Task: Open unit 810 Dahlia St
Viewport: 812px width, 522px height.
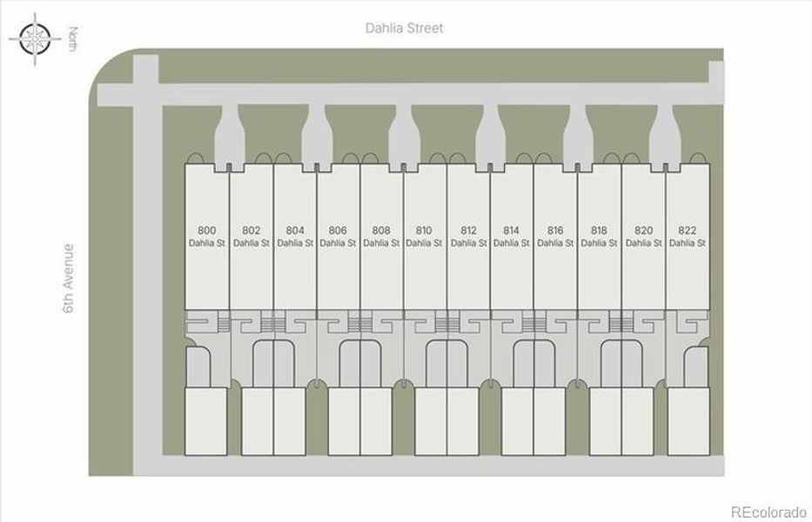Action: click(425, 237)
